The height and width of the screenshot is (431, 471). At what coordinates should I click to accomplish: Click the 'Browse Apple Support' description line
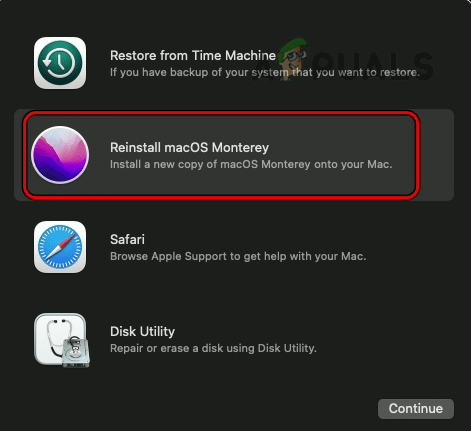pyautogui.click(x=238, y=256)
